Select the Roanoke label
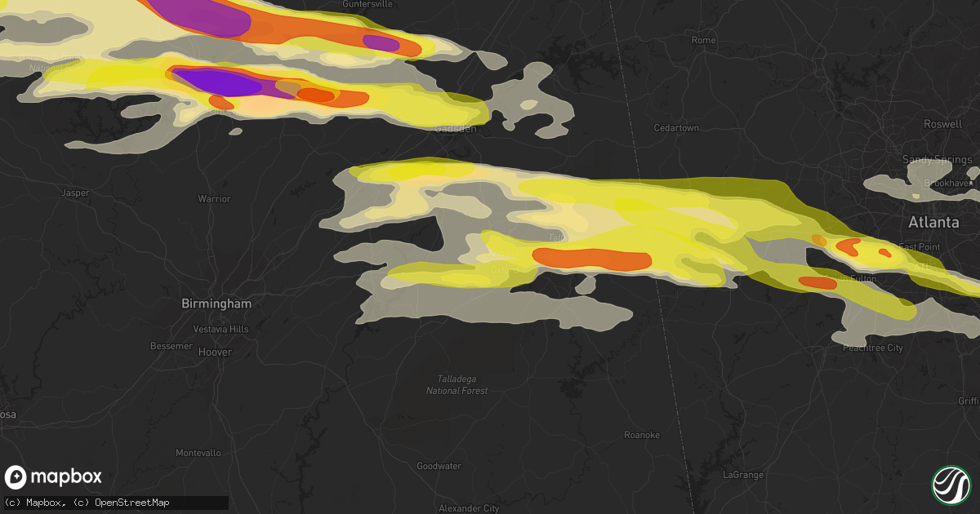This screenshot has width=980, height=514. pos(641,436)
